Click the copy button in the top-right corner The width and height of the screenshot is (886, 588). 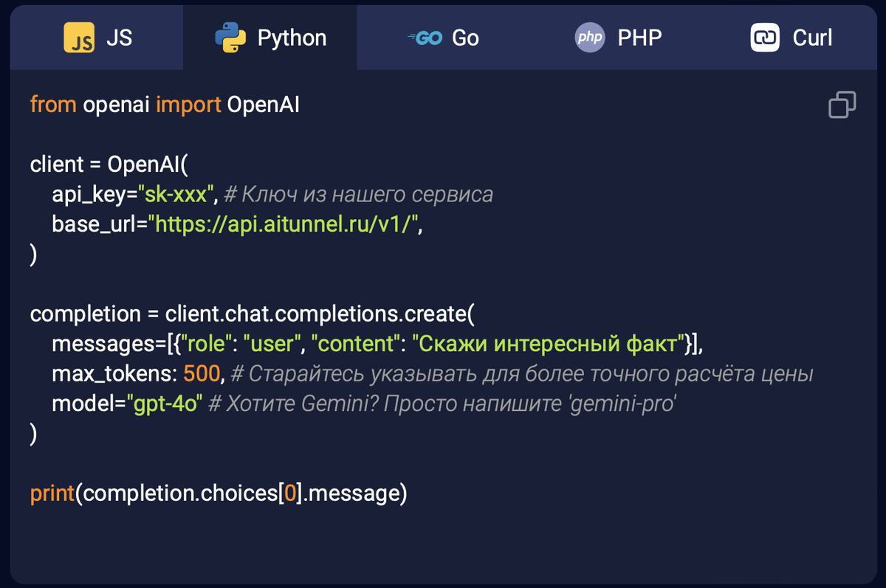coord(842,105)
